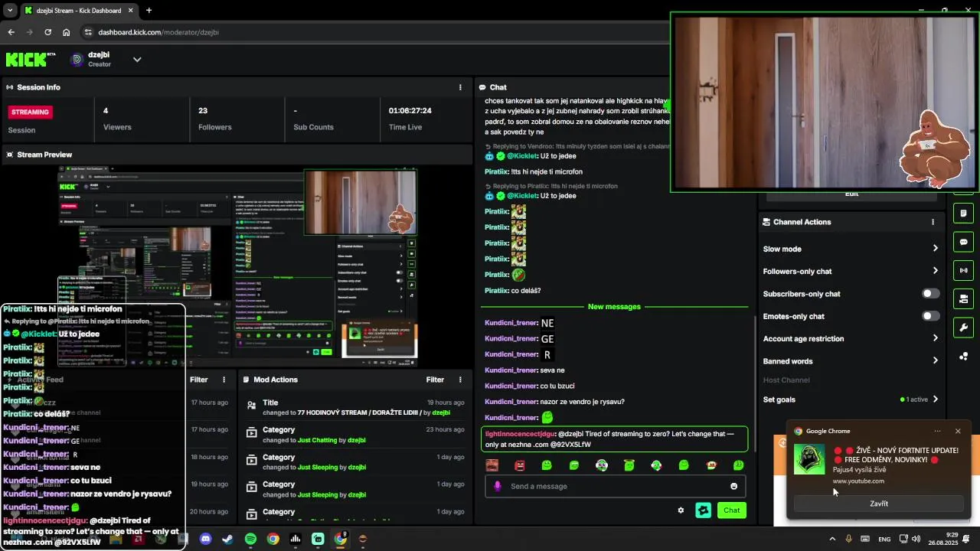Open the emoji picker in message box
This screenshot has height=551, width=980.
733,487
